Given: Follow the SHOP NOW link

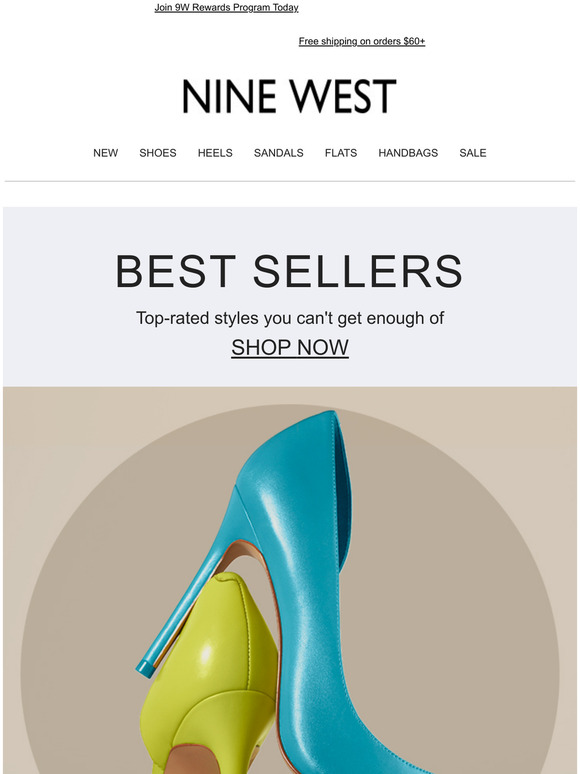Looking at the screenshot, I should pos(290,348).
